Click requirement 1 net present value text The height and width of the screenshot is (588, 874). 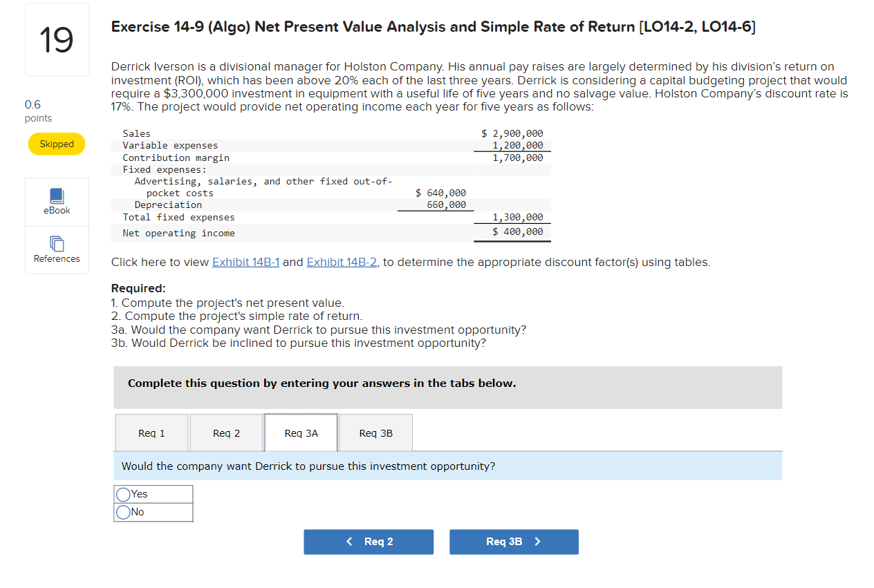[227, 303]
